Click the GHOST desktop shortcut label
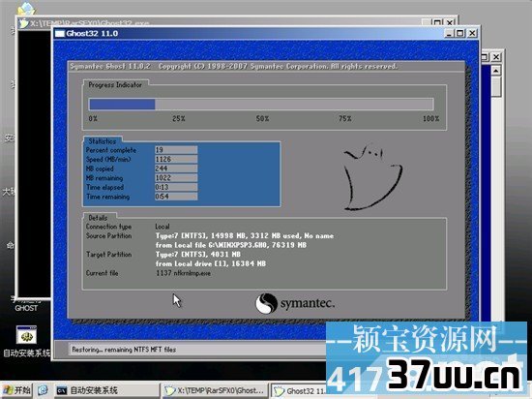This screenshot has height=399, width=532. pyautogui.click(x=26, y=308)
